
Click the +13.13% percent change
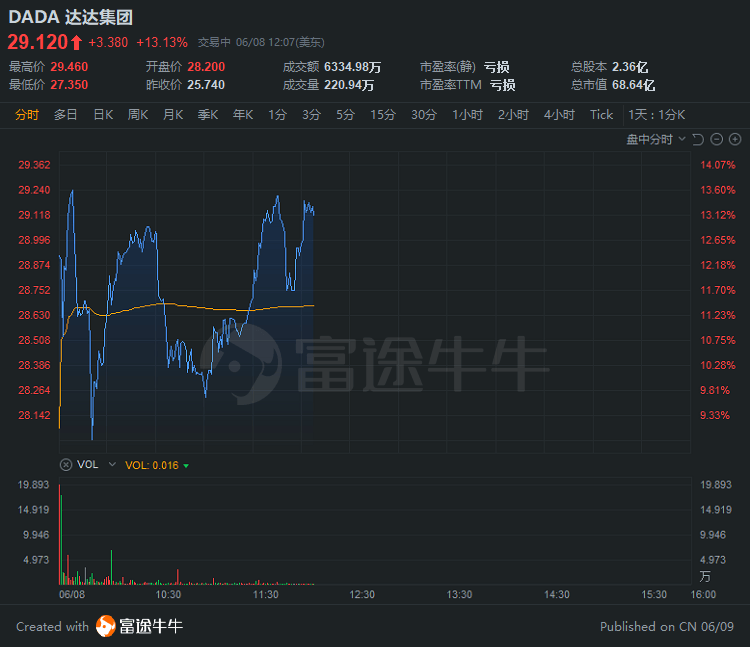[162, 43]
